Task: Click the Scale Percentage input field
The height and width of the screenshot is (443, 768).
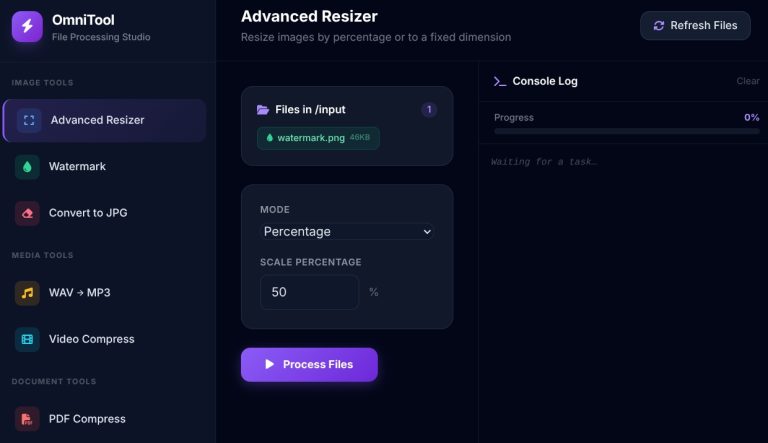Action: pos(309,292)
